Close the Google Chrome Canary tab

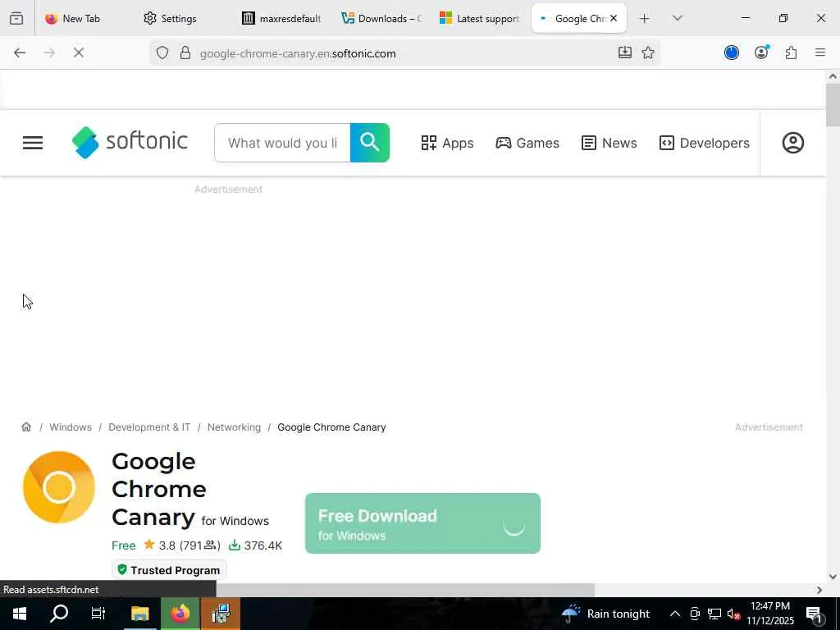614,18
